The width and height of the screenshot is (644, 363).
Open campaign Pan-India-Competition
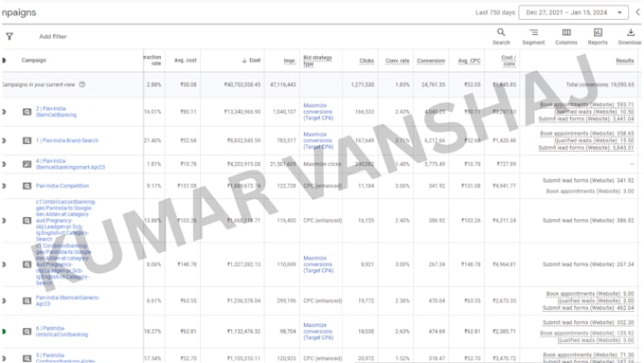coord(62,186)
